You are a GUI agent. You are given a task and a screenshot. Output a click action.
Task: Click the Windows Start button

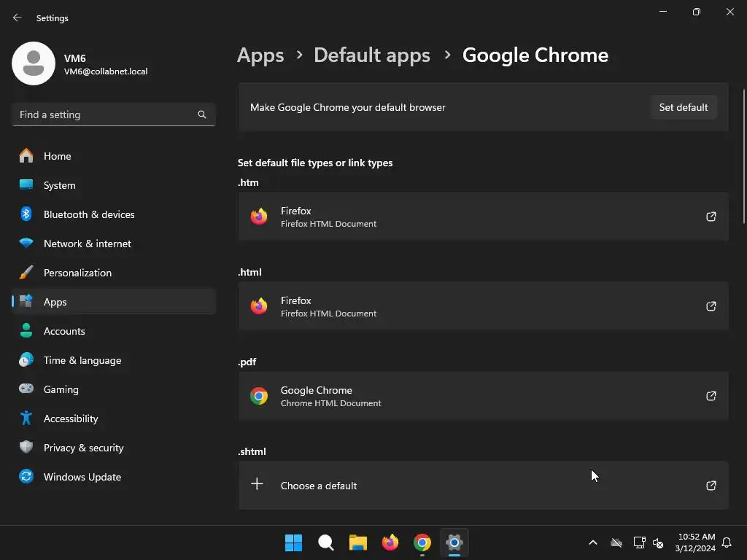[x=293, y=542]
